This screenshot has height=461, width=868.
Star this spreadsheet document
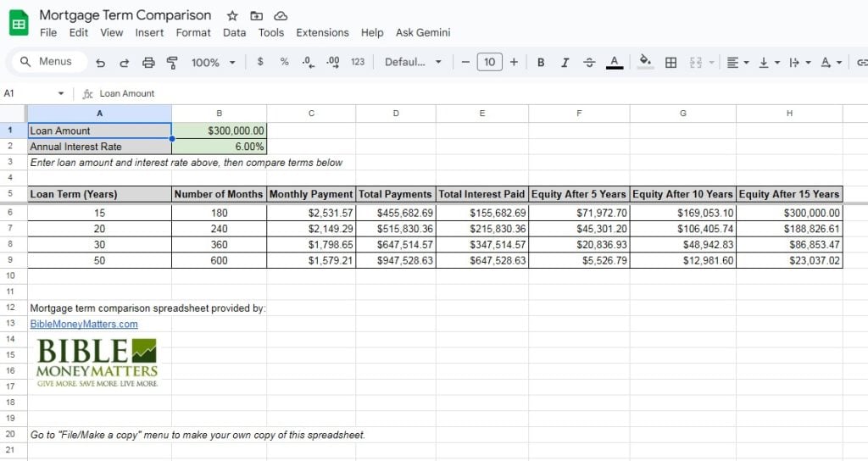point(232,16)
